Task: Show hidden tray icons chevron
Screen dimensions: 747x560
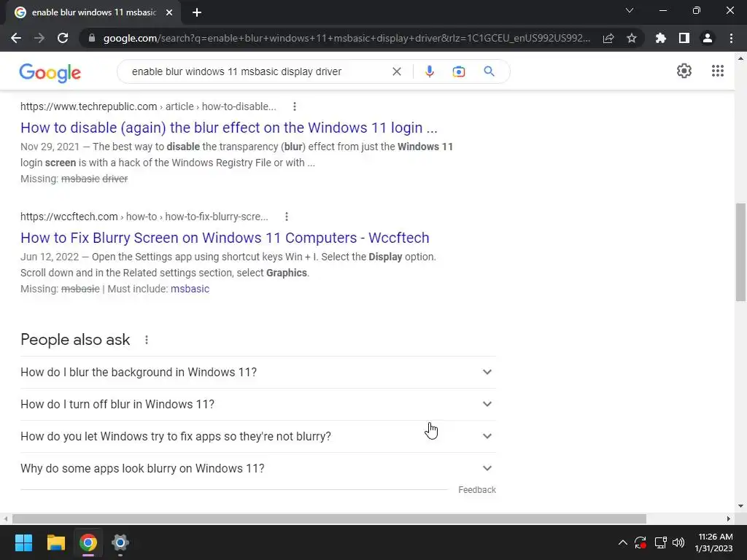Action: pos(623,542)
